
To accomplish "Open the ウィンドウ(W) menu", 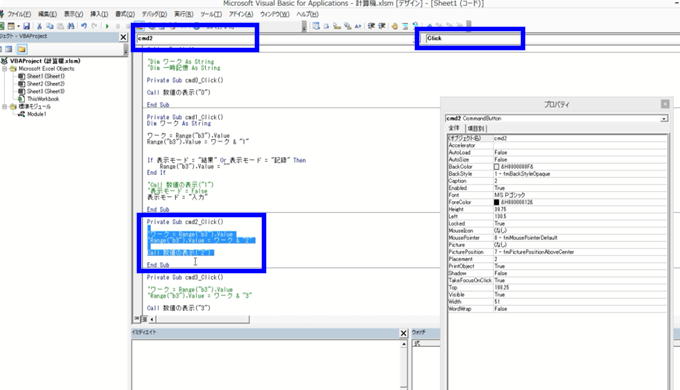I will click(x=275, y=14).
